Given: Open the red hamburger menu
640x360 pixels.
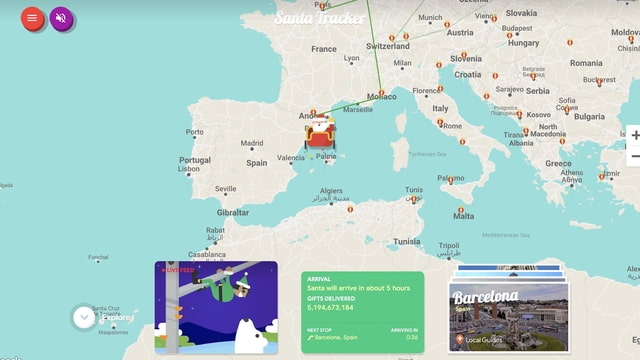Looking at the screenshot, I should pos(32,18).
